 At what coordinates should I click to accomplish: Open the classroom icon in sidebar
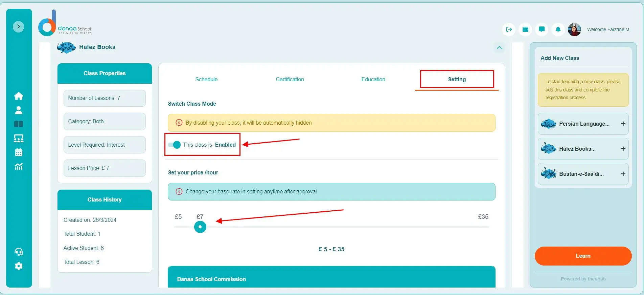19,138
